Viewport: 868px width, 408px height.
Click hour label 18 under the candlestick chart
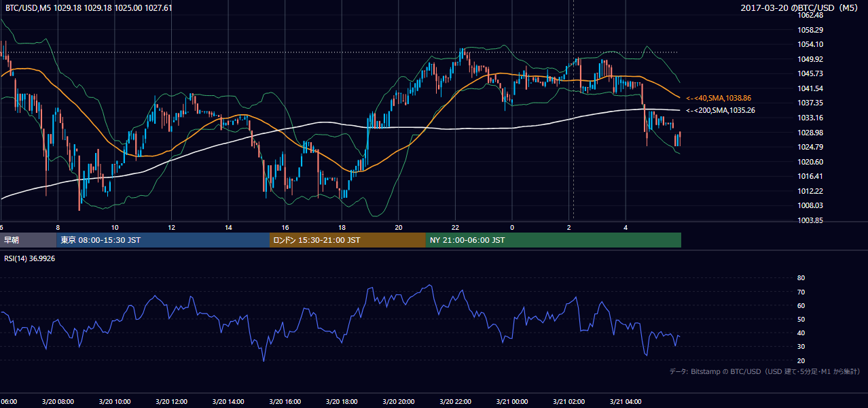[342, 227]
